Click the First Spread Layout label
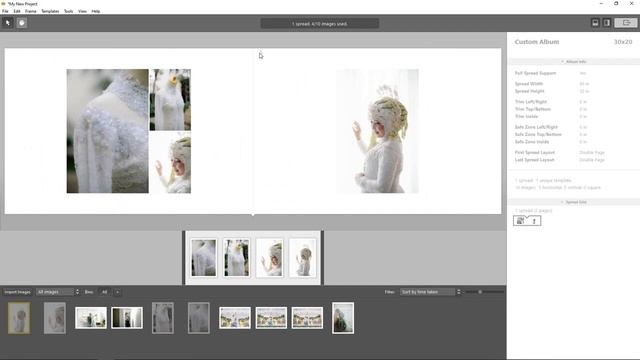 [x=534, y=153]
